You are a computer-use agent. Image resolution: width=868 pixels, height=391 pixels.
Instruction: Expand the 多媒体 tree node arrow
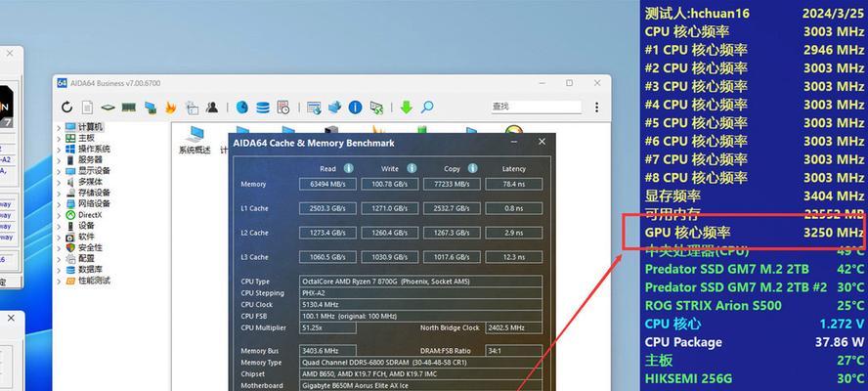60,182
